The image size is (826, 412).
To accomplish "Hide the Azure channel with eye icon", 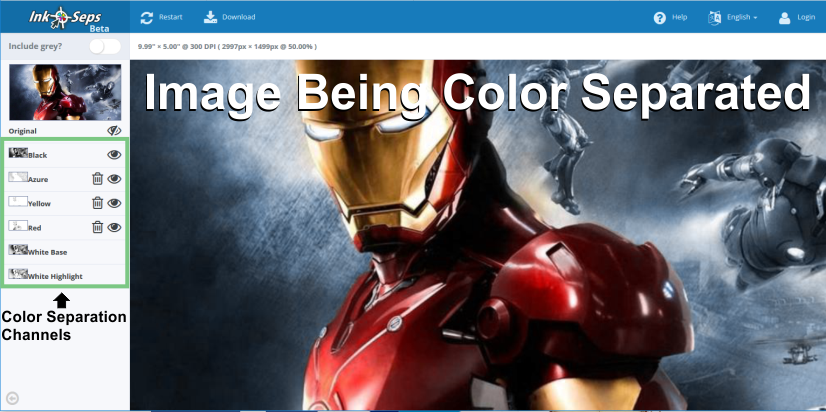I will pos(114,179).
